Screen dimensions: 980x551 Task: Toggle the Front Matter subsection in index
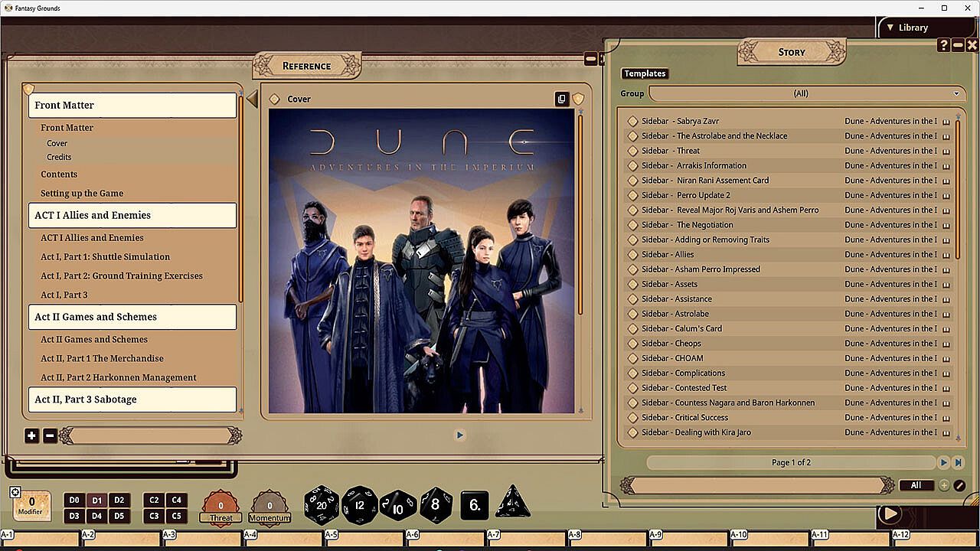tap(67, 128)
